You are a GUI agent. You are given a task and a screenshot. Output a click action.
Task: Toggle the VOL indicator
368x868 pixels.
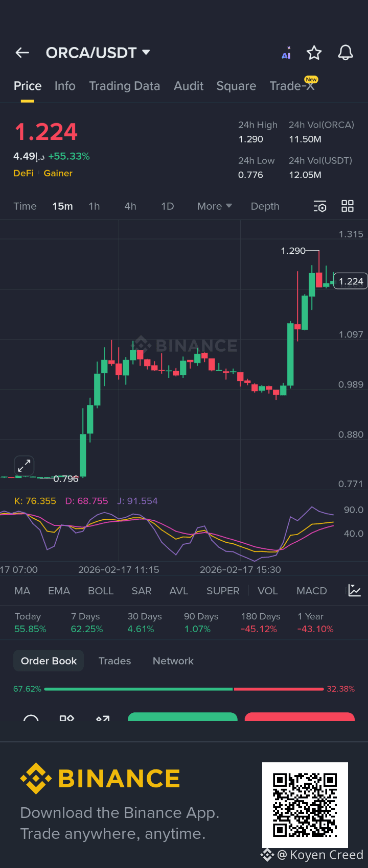point(268,591)
